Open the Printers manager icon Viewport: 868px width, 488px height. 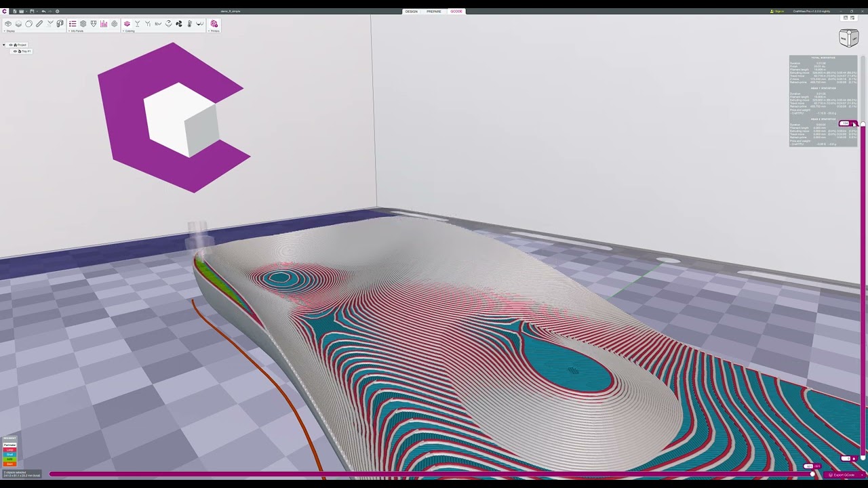click(x=214, y=24)
